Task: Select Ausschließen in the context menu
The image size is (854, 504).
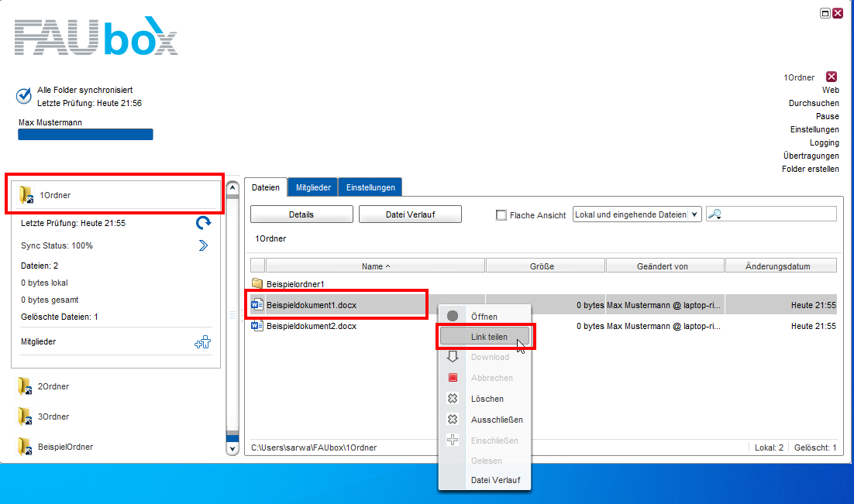Action: [484, 419]
